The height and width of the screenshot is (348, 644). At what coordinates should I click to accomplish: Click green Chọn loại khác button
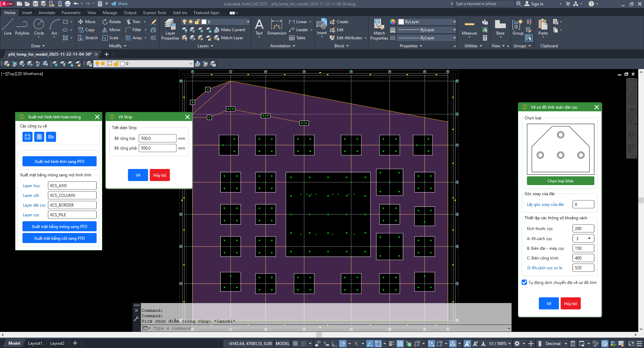(560, 181)
